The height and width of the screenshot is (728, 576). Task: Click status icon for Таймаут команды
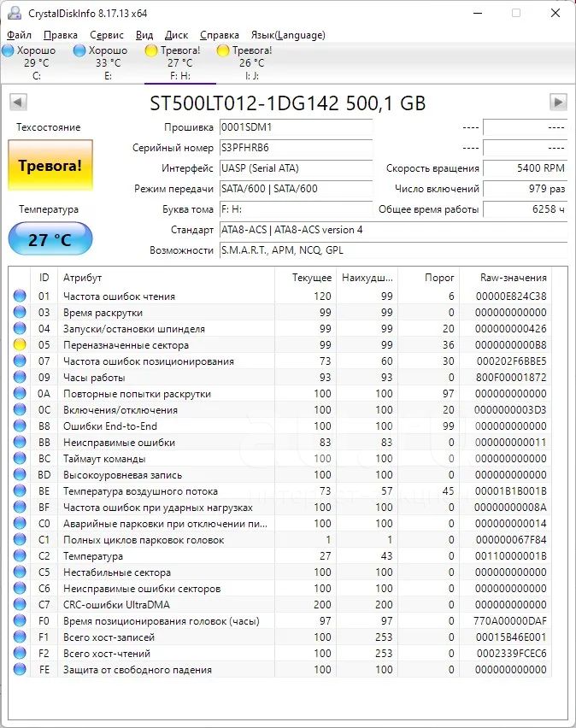[x=20, y=458]
